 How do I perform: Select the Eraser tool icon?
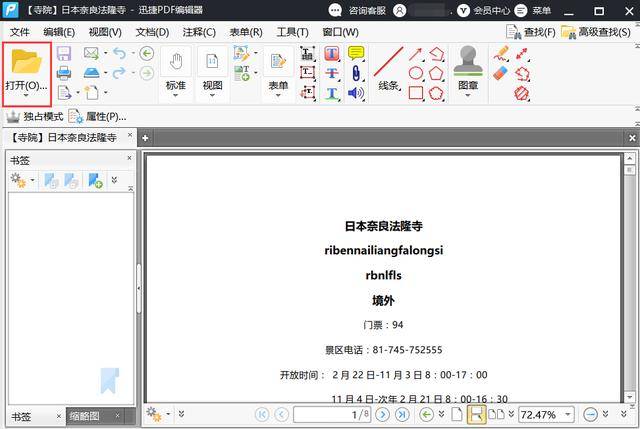coord(501,73)
